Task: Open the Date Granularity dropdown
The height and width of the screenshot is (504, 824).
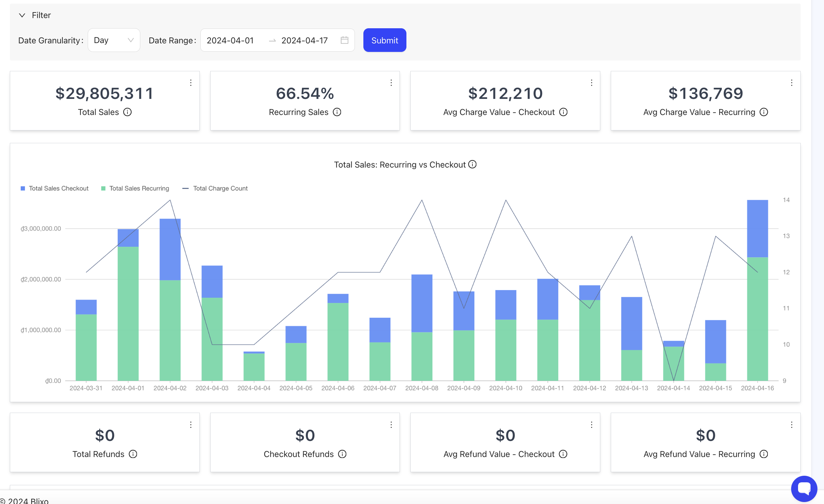Action: point(114,40)
